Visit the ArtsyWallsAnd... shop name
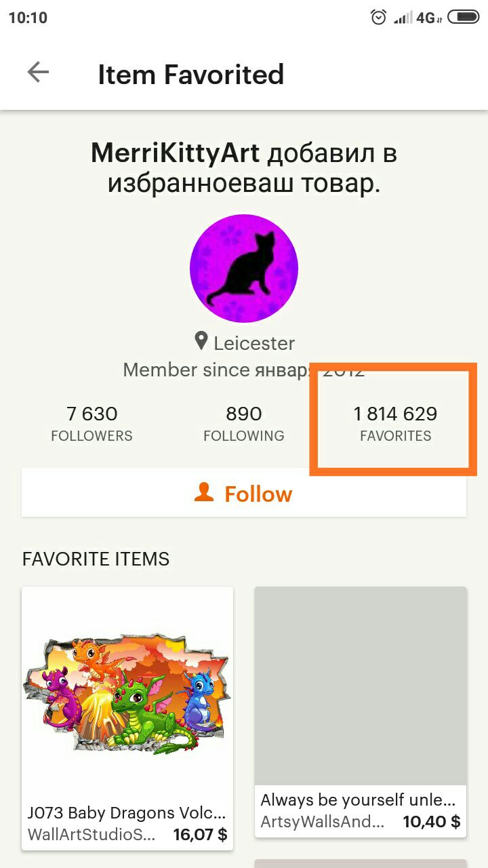The height and width of the screenshot is (868, 488). 323,822
